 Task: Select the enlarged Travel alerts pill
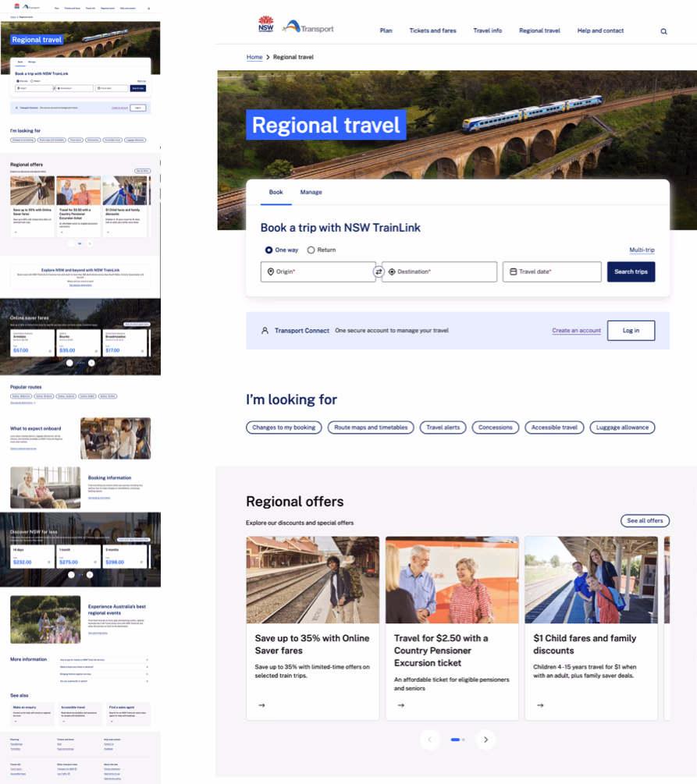tap(443, 427)
